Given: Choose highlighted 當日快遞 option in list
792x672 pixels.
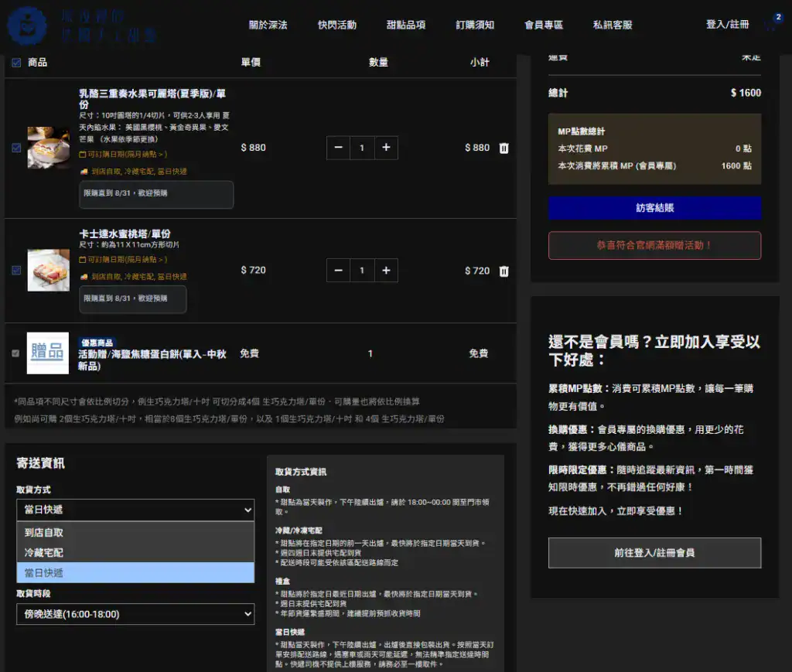Looking at the screenshot, I should (x=135, y=572).
